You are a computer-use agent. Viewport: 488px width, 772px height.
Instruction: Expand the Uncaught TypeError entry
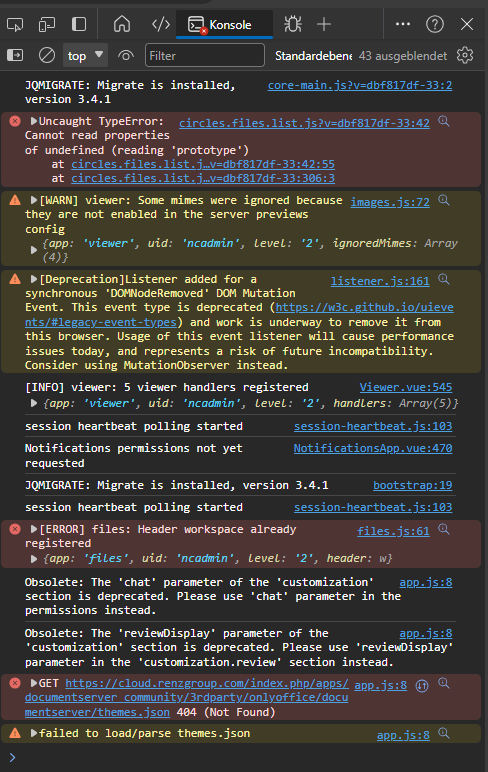click(x=34, y=121)
